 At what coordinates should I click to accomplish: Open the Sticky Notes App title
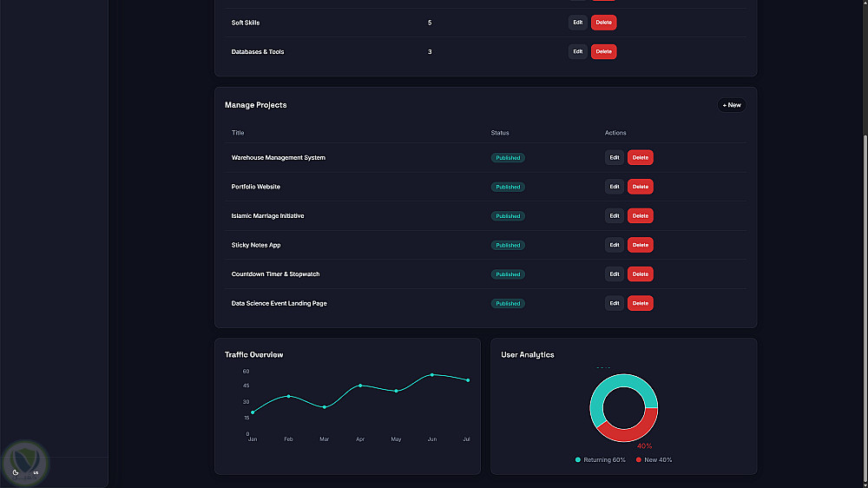point(256,245)
